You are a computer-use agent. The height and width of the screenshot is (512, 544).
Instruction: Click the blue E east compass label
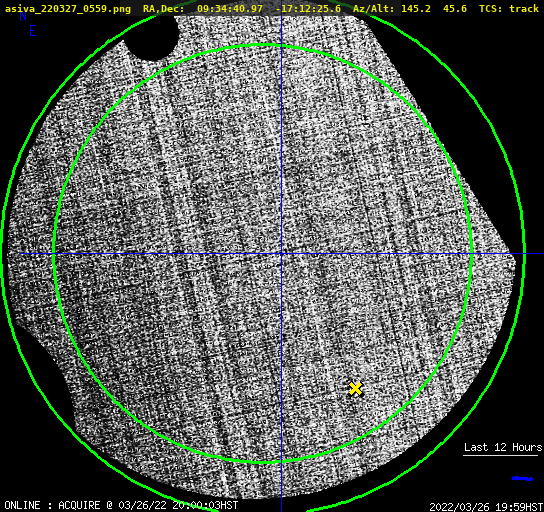pos(33,31)
